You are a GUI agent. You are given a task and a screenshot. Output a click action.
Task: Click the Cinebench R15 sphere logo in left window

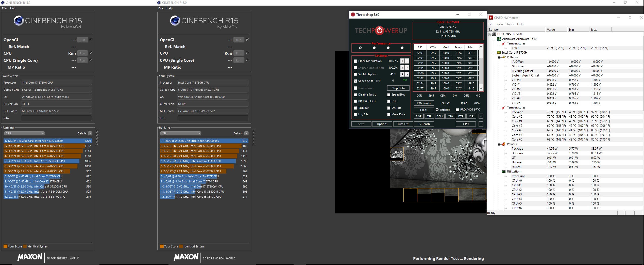tap(19, 21)
